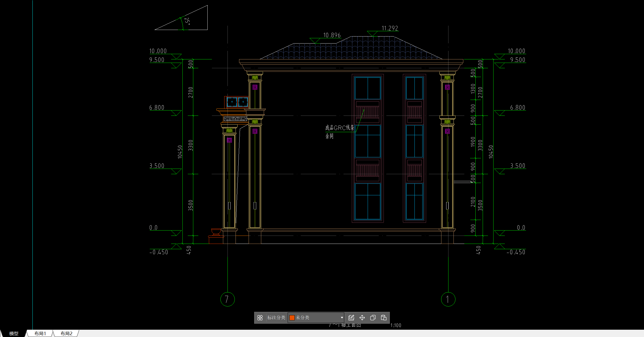Click the move annotation cross-arrows icon
Image resolution: width=644 pixels, height=337 pixels.
click(x=362, y=318)
